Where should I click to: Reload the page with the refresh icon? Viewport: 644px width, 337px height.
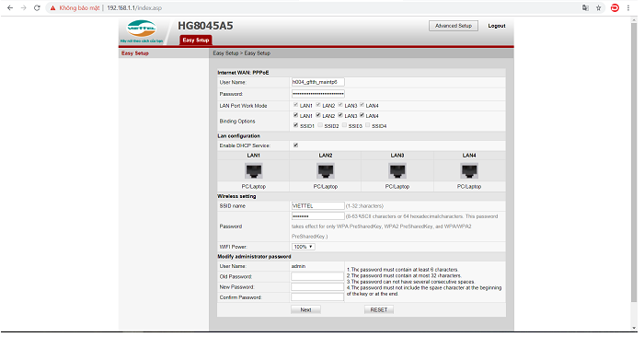point(37,7)
